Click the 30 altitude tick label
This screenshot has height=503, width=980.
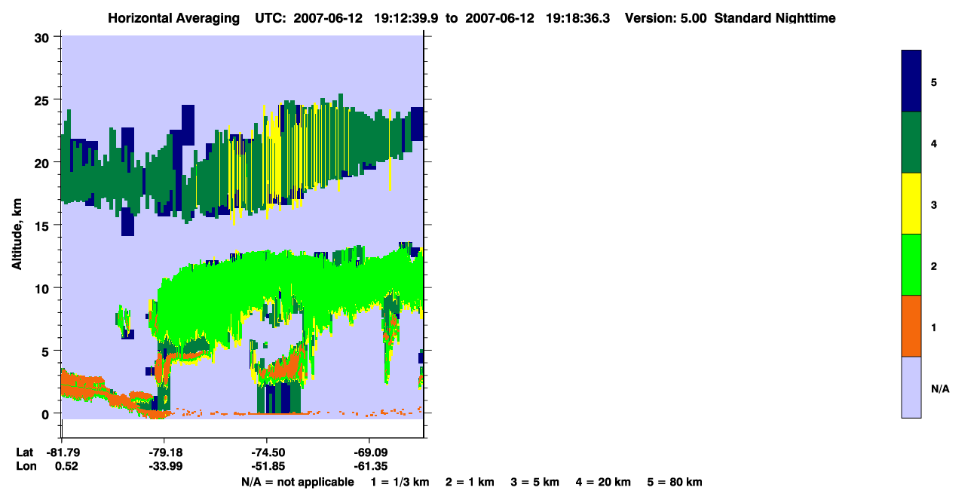point(42,37)
